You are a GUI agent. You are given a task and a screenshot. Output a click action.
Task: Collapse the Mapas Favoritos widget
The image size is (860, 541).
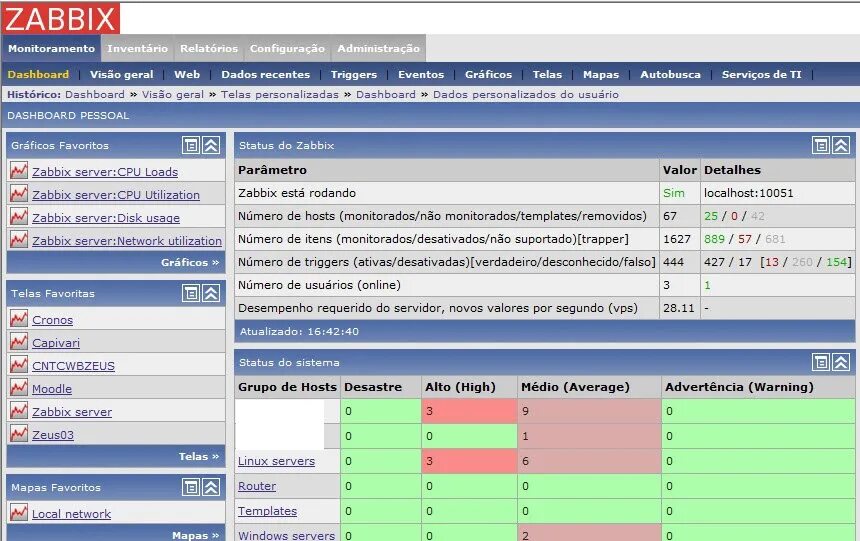point(211,487)
